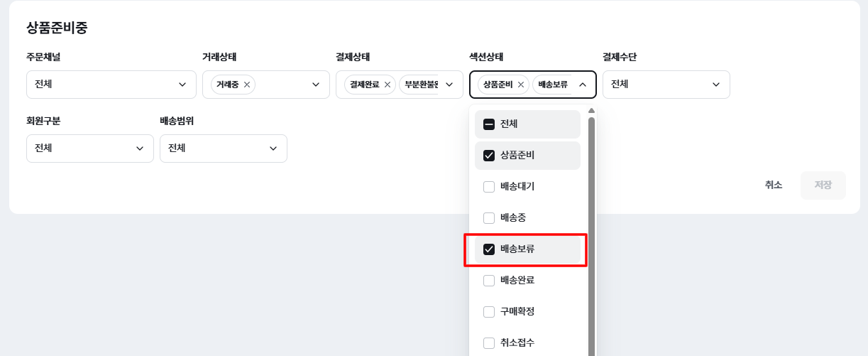Check the 배송완료 option
The width and height of the screenshot is (868, 356).
tap(489, 281)
